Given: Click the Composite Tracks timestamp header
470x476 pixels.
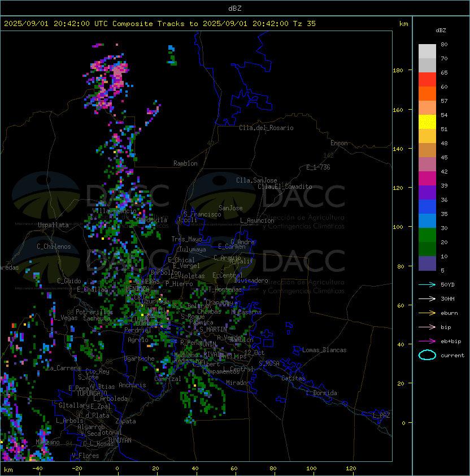Looking at the screenshot, I should pos(160,24).
